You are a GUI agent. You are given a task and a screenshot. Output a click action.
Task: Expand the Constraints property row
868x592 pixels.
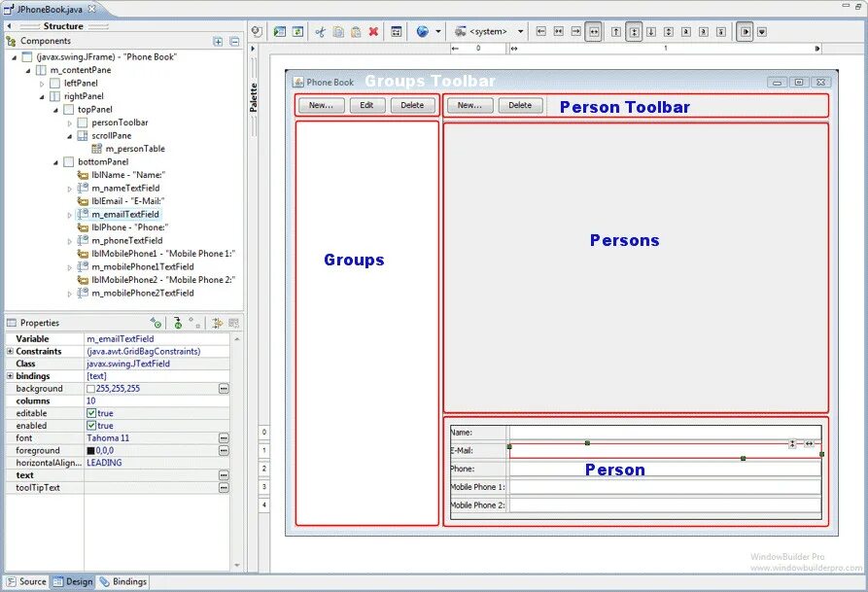tap(10, 351)
